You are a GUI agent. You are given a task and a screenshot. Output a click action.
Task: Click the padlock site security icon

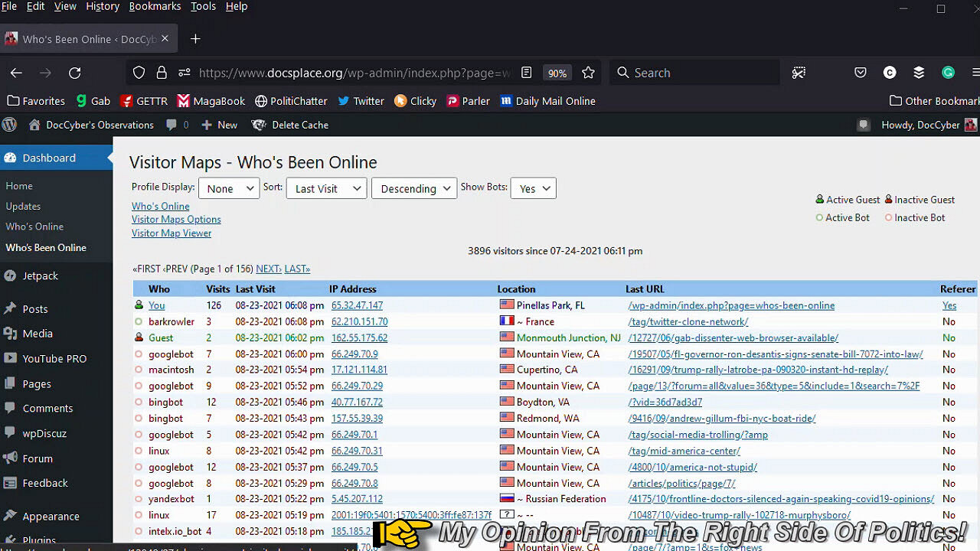(x=162, y=73)
